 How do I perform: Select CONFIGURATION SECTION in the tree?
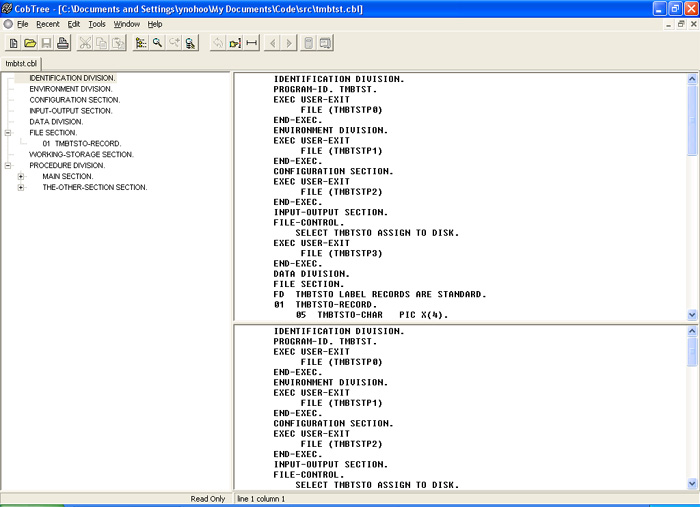[x=75, y=100]
